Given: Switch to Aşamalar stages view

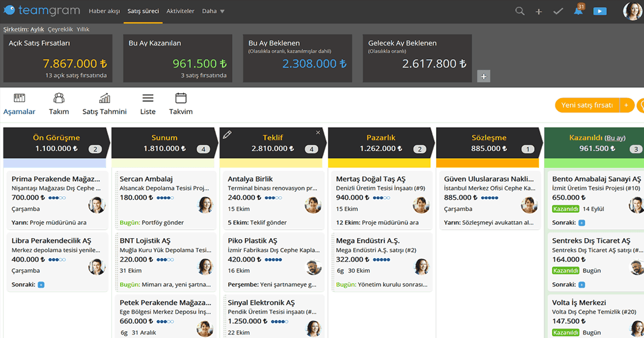Looking at the screenshot, I should pyautogui.click(x=19, y=104).
